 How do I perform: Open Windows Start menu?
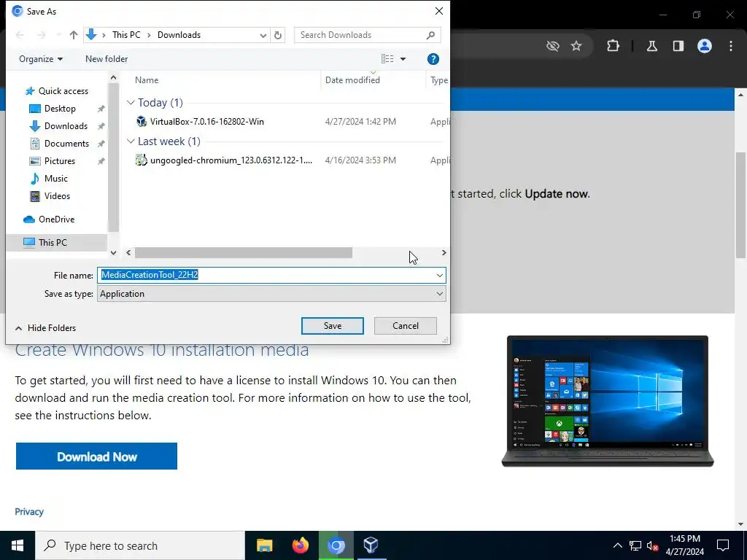click(x=18, y=545)
